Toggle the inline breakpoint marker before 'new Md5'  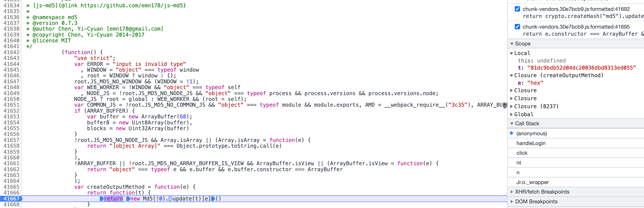(128, 199)
